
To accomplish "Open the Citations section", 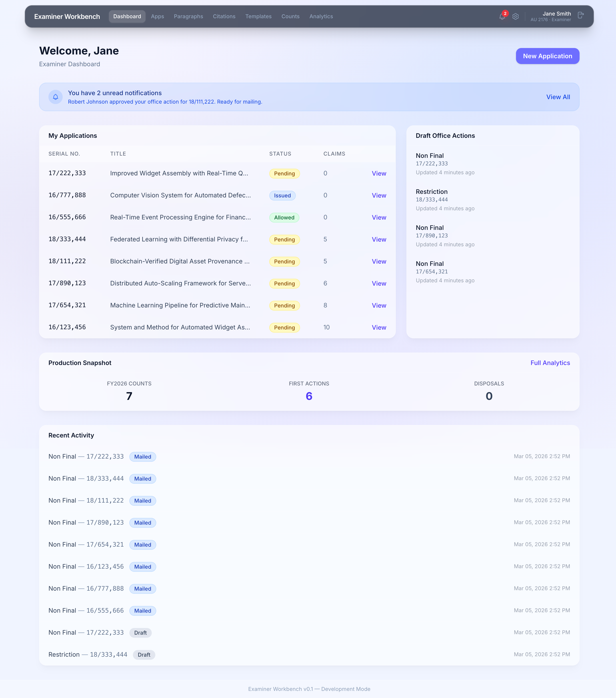I will tap(224, 16).
